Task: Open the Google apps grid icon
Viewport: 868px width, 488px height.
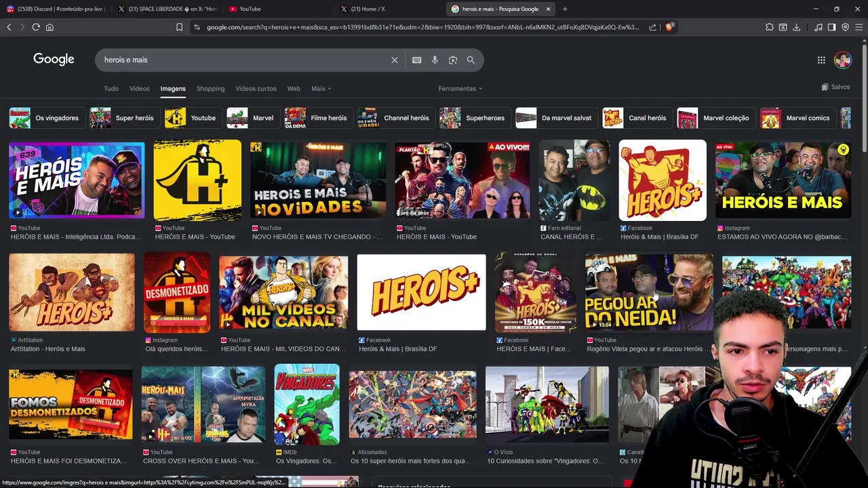Action: 821,60
